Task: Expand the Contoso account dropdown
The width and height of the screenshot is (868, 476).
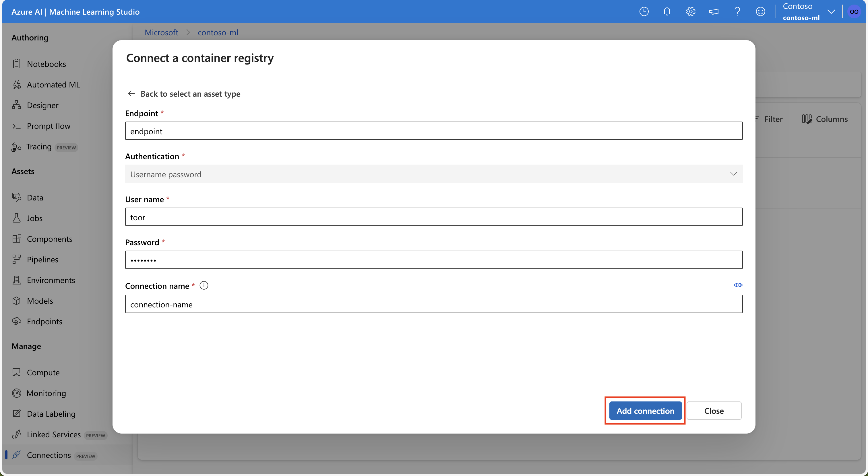Action: click(832, 11)
